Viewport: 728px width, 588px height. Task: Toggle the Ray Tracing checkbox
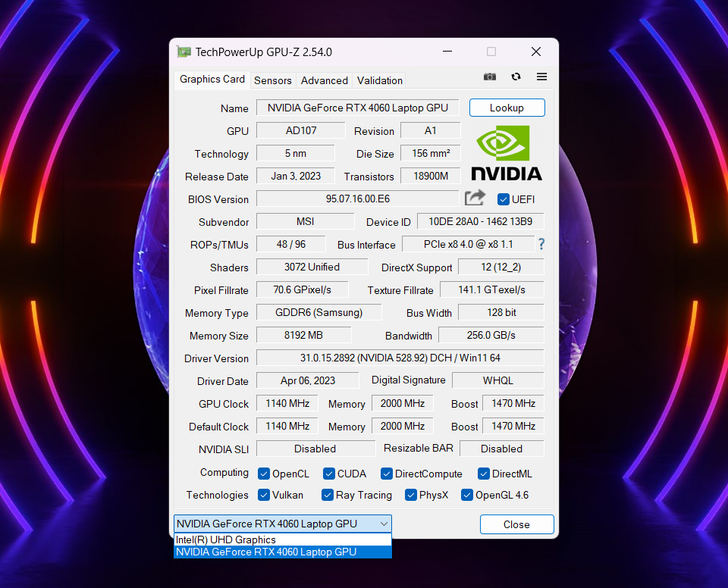point(328,496)
